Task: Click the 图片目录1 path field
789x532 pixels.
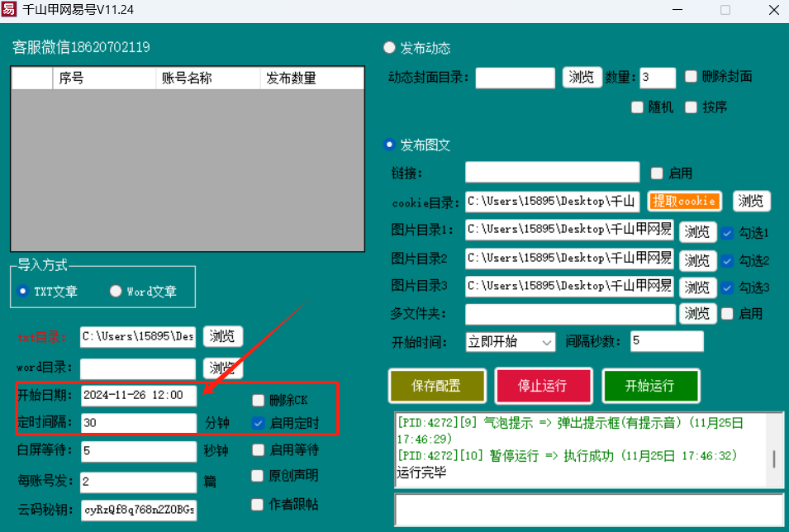Action: point(569,230)
